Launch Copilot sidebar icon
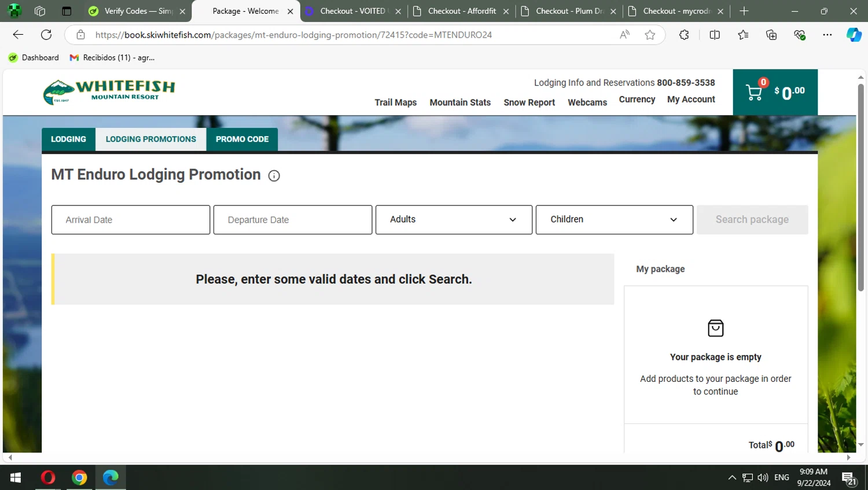The width and height of the screenshot is (868, 490). pyautogui.click(x=854, y=35)
